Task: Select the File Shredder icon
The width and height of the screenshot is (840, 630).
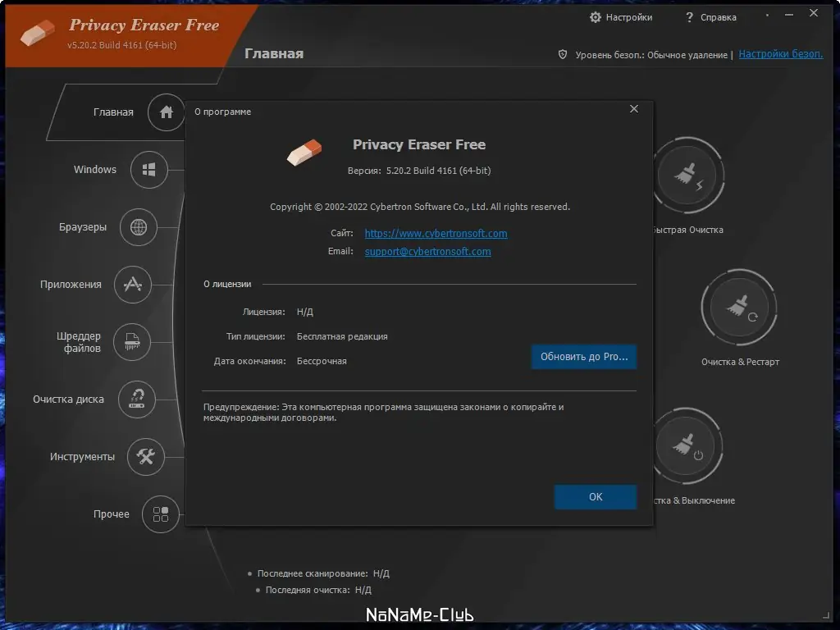Action: point(132,342)
